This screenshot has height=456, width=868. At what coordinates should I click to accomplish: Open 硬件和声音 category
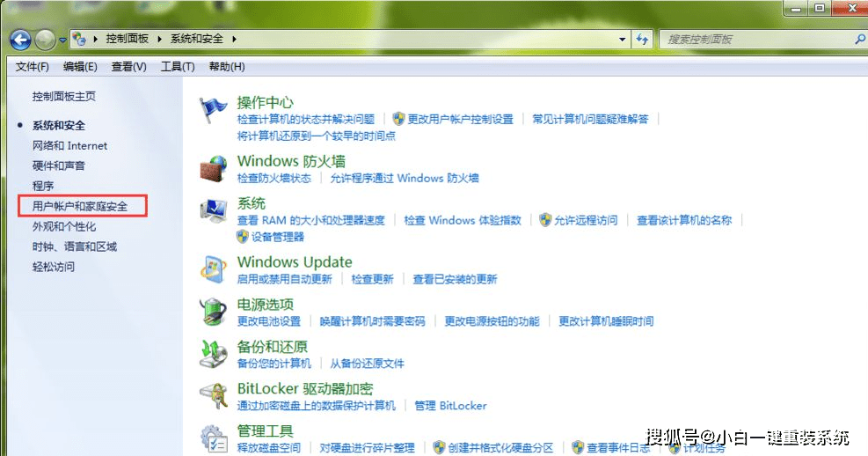pyautogui.click(x=59, y=165)
